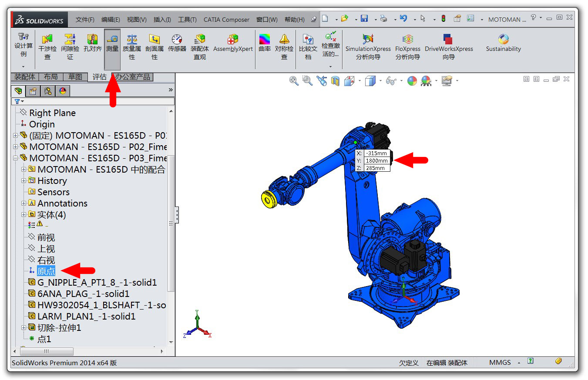Open 检查激活的 check active document tool

[330, 44]
